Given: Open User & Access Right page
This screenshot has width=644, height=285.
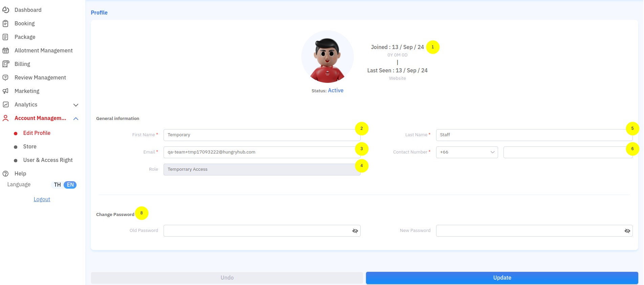Looking at the screenshot, I should click(48, 160).
